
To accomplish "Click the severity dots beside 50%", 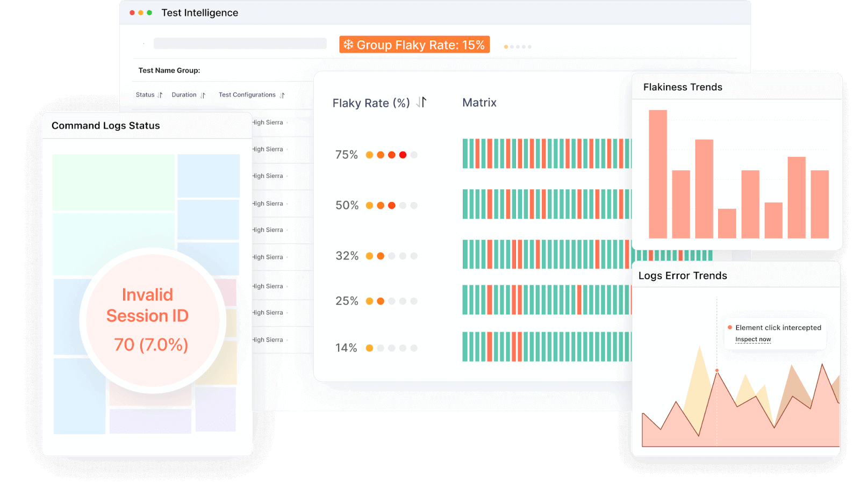I will point(391,205).
